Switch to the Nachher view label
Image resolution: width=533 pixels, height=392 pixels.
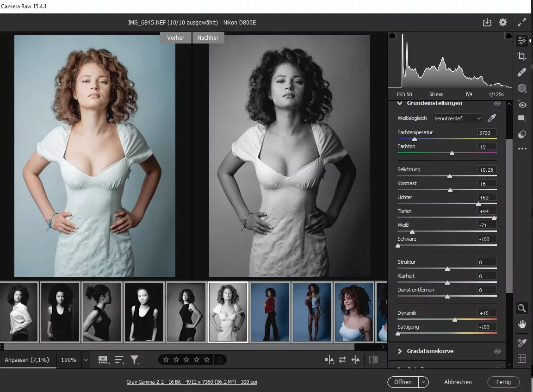pos(208,38)
